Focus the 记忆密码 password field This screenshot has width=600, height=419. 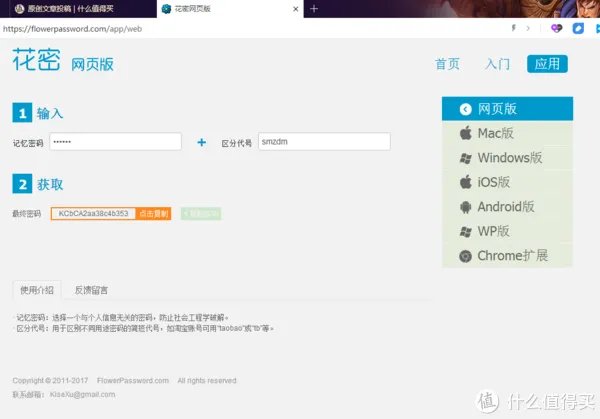tap(116, 142)
